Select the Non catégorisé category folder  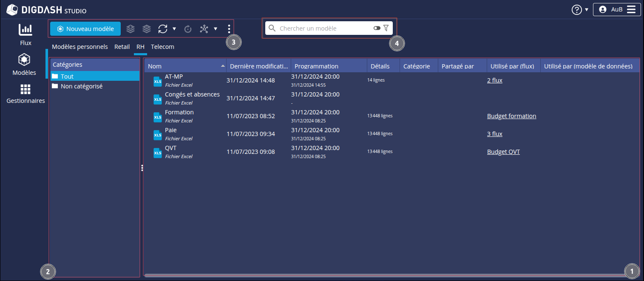81,86
